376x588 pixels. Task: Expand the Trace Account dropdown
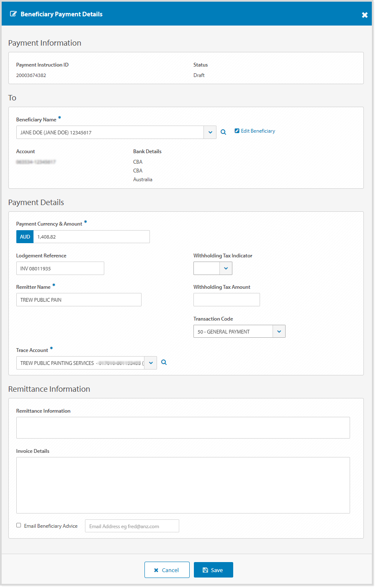(x=150, y=362)
